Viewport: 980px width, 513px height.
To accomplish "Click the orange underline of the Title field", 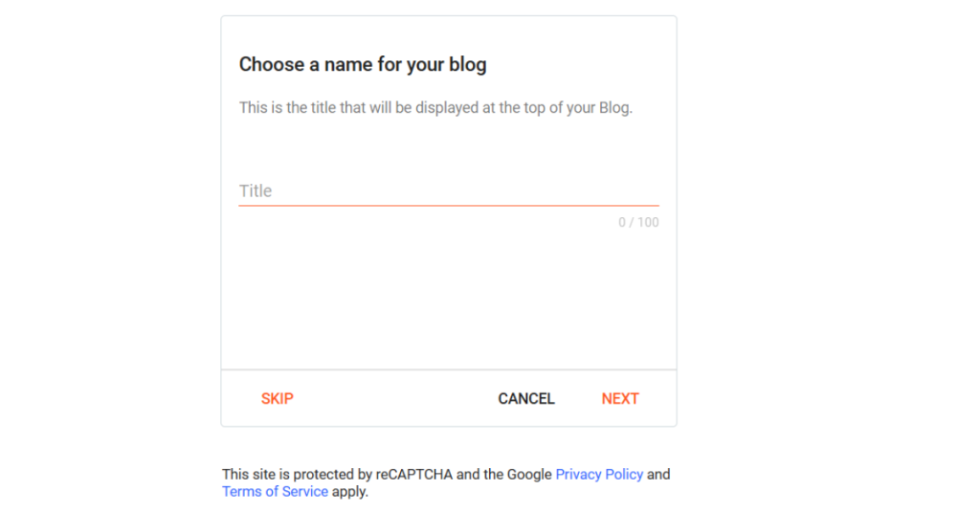I will (449, 205).
